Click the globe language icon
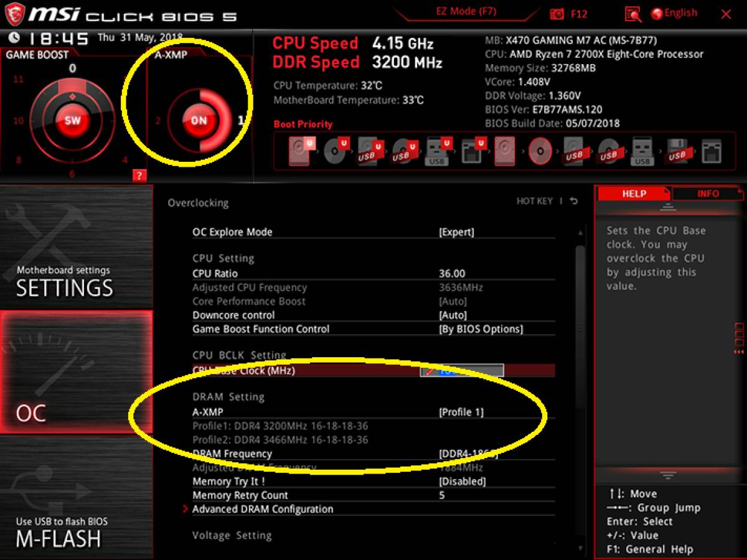The width and height of the screenshot is (747, 560). tap(657, 14)
